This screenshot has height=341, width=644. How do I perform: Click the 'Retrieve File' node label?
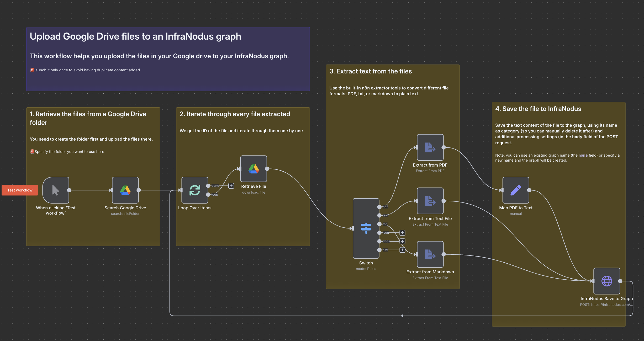pyautogui.click(x=254, y=186)
